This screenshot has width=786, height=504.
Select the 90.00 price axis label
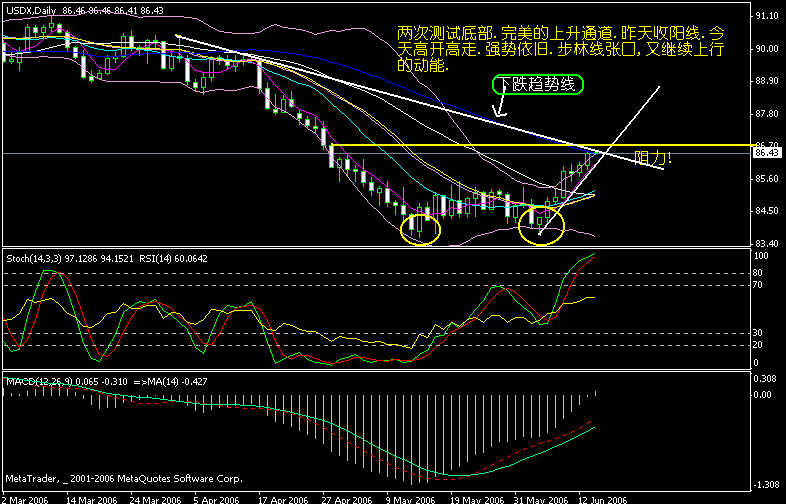[x=767, y=49]
